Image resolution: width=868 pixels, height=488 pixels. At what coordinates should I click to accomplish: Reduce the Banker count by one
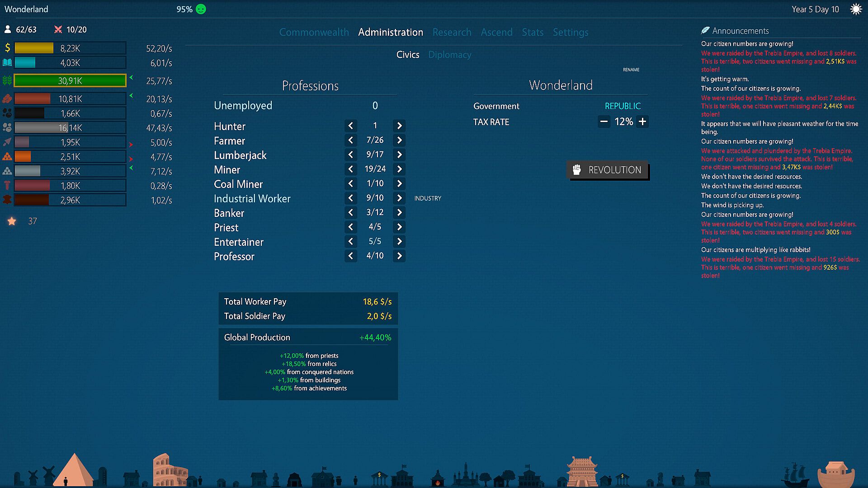[x=350, y=212]
